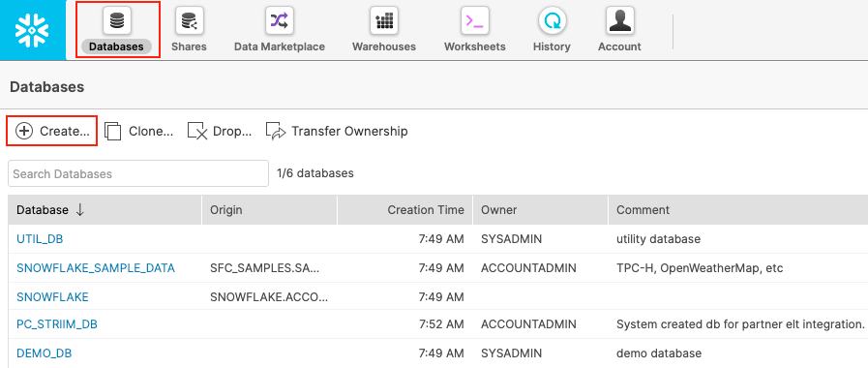Select the 7:52 AM creation time cell
868x368 pixels.
click(441, 324)
